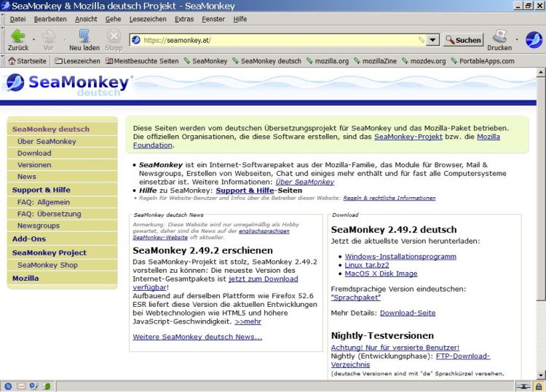Open the SeaMonkey deutsch bookmark
This screenshot has width=546, height=392.
click(x=266, y=61)
